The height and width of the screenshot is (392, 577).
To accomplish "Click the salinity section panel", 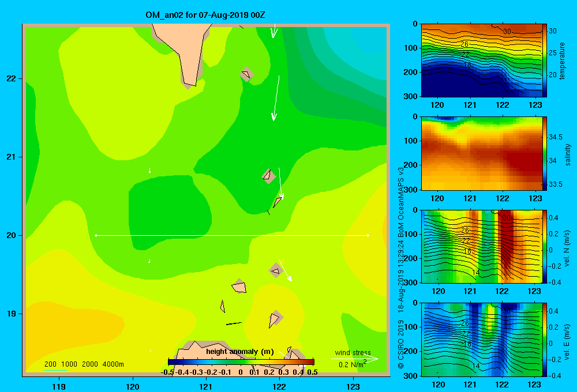I will click(x=481, y=153).
